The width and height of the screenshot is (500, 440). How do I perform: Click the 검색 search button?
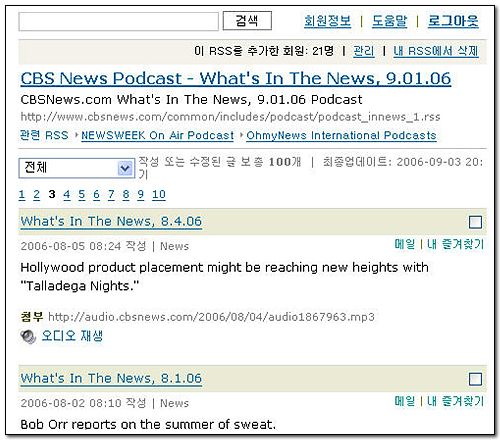247,21
